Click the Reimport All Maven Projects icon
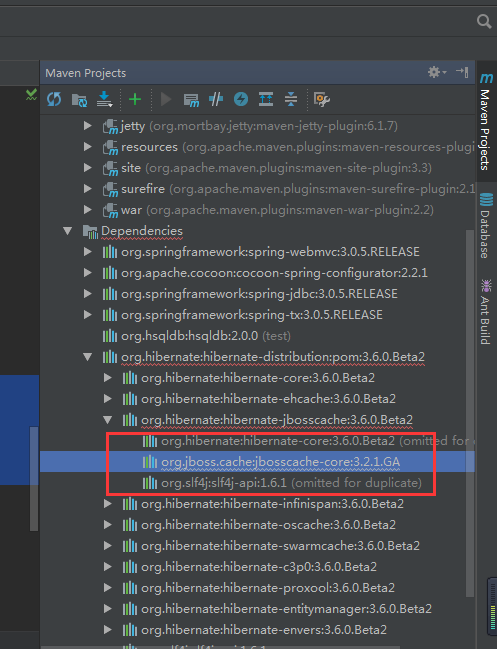The width and height of the screenshot is (497, 649). (x=54, y=99)
